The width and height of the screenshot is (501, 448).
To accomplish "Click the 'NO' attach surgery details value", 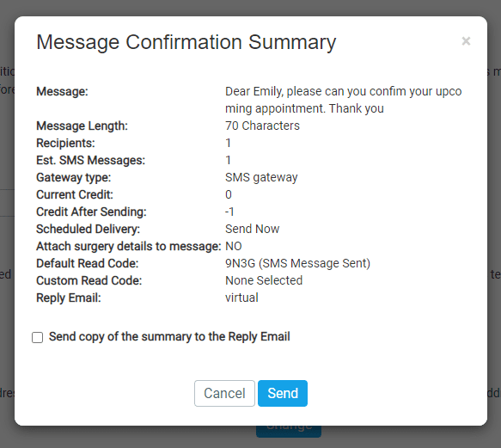I will 234,246.
